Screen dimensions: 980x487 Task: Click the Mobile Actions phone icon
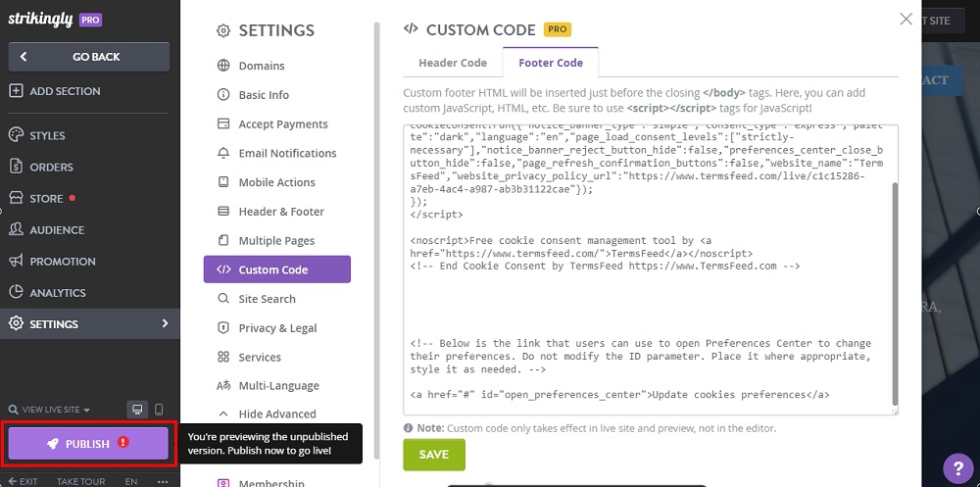pos(223,182)
